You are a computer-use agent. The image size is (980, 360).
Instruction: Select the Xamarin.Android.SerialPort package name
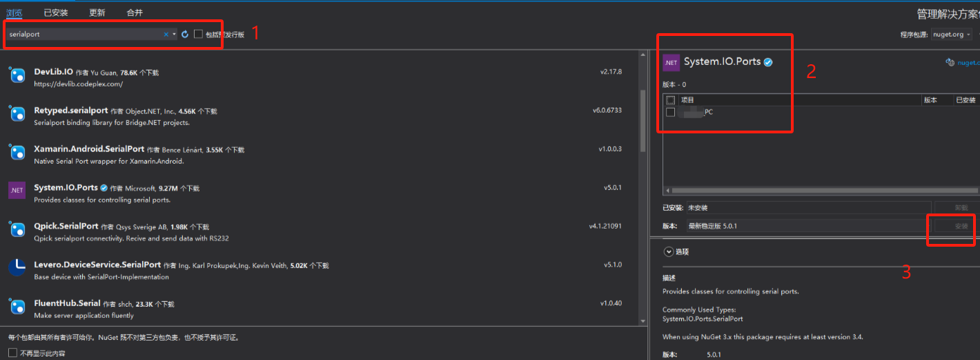pyautogui.click(x=89, y=149)
